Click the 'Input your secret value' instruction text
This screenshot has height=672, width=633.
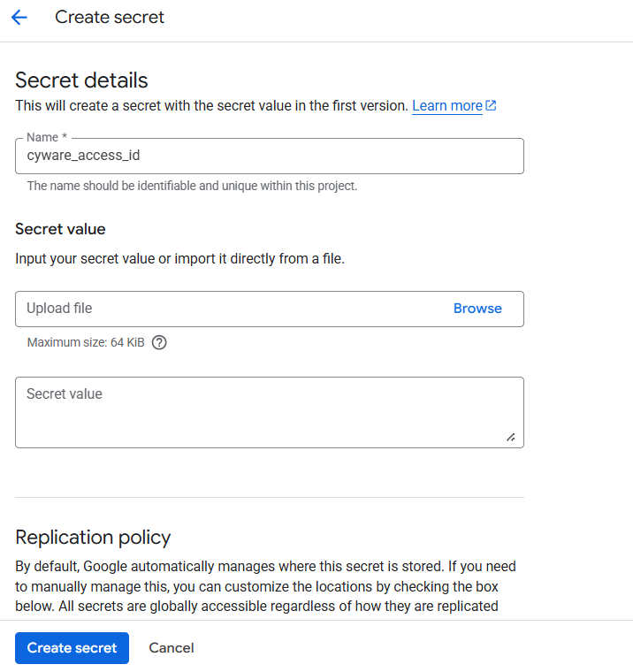pos(179,259)
